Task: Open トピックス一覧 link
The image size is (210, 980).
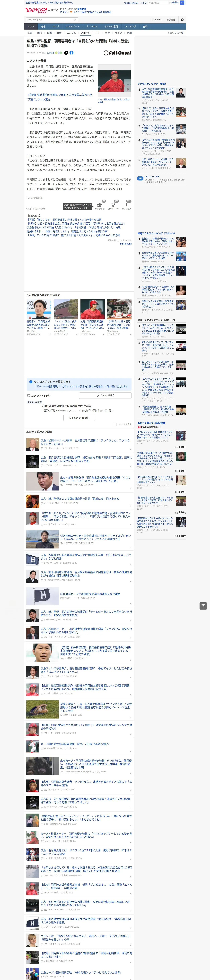Action: [175, 33]
